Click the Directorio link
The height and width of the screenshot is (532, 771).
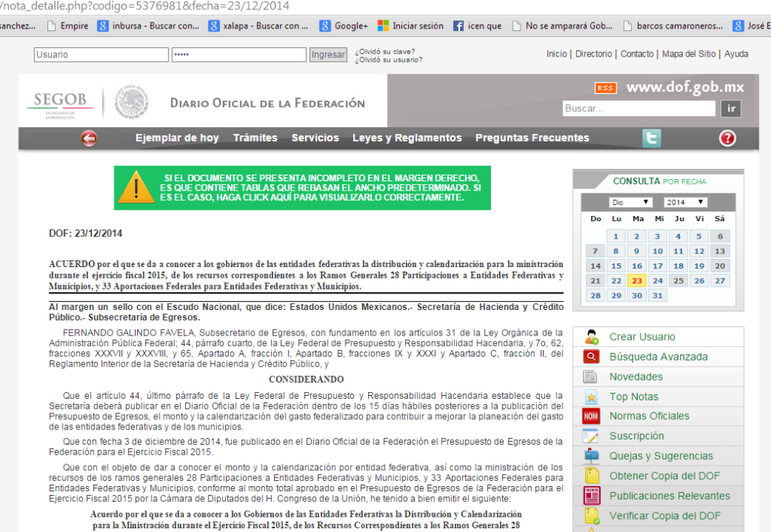click(x=593, y=54)
